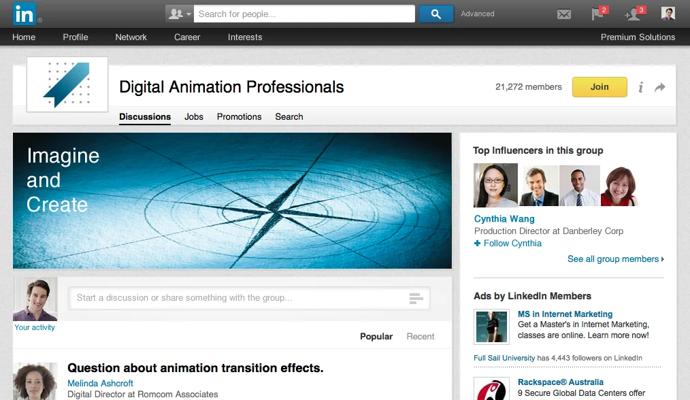This screenshot has height=400, width=690.
Task: Open the add connections icon
Action: tap(635, 13)
